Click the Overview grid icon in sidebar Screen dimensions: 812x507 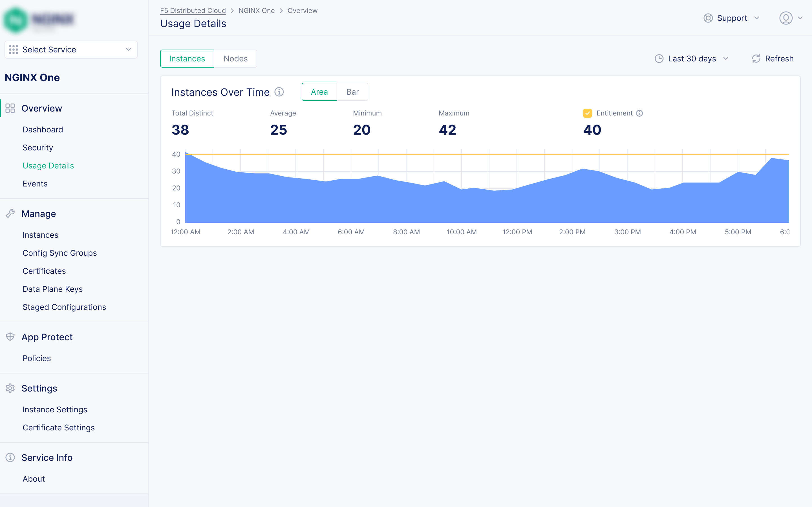pos(10,108)
